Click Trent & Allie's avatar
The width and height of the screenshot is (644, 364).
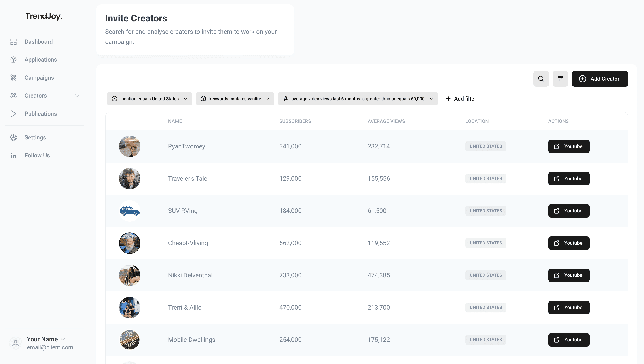(129, 307)
